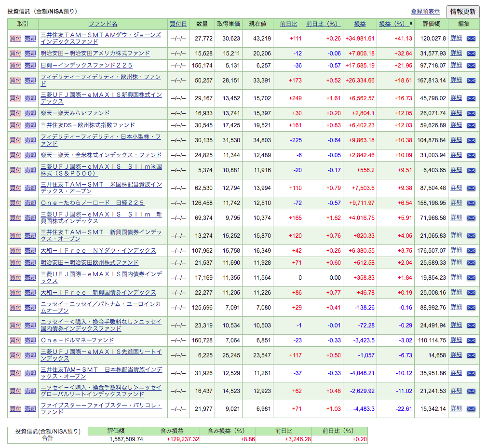Open 詳細 for 楽天みらいファンド
Image resolution: width=487 pixels, height=448 pixels.
tap(456, 113)
